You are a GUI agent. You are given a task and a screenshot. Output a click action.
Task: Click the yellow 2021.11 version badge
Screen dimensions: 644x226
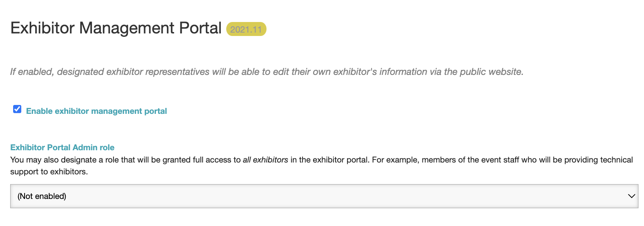tap(246, 29)
